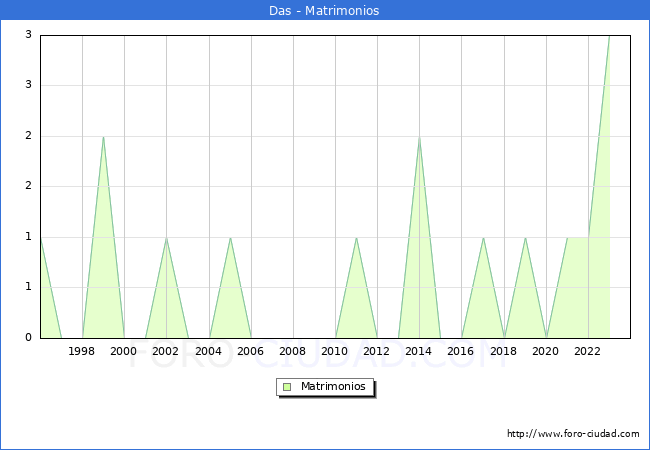This screenshot has width=650, height=450.
Task: Click the 2014 peak data point
Action: (x=420, y=137)
